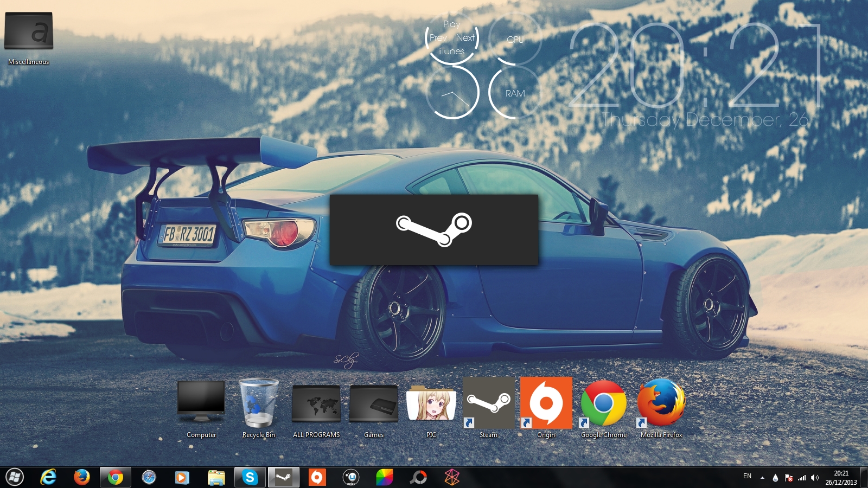This screenshot has height=488, width=868.
Task: Click the analog clock widget
Action: (452, 92)
